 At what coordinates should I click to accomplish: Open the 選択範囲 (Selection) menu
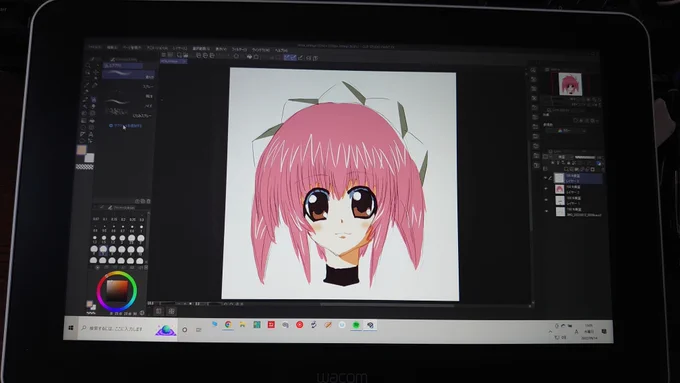click(x=201, y=49)
